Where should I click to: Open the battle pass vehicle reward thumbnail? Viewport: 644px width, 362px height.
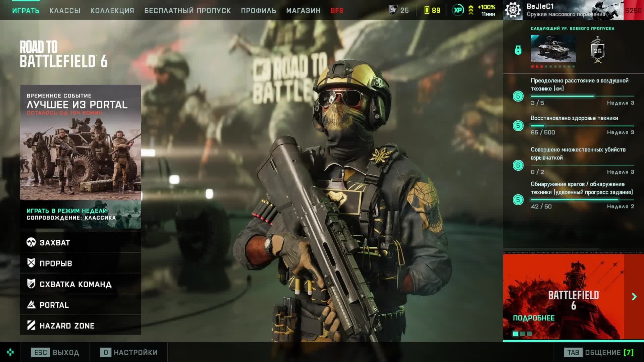pyautogui.click(x=553, y=49)
